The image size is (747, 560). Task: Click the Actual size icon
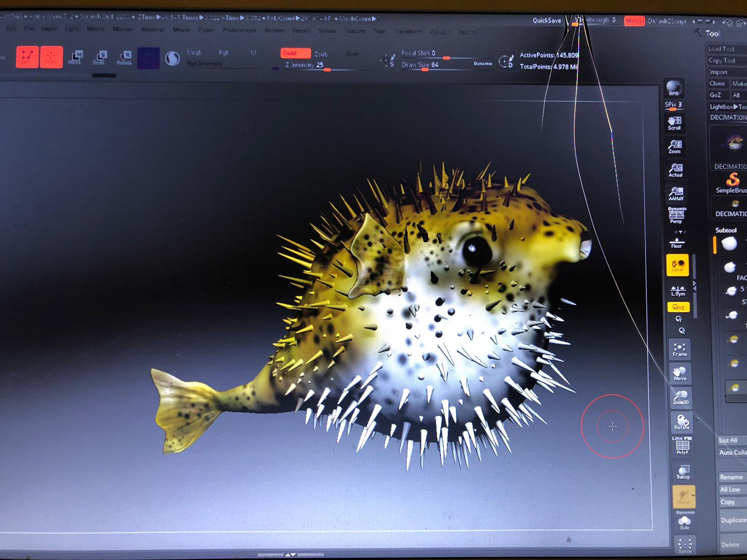pyautogui.click(x=676, y=170)
